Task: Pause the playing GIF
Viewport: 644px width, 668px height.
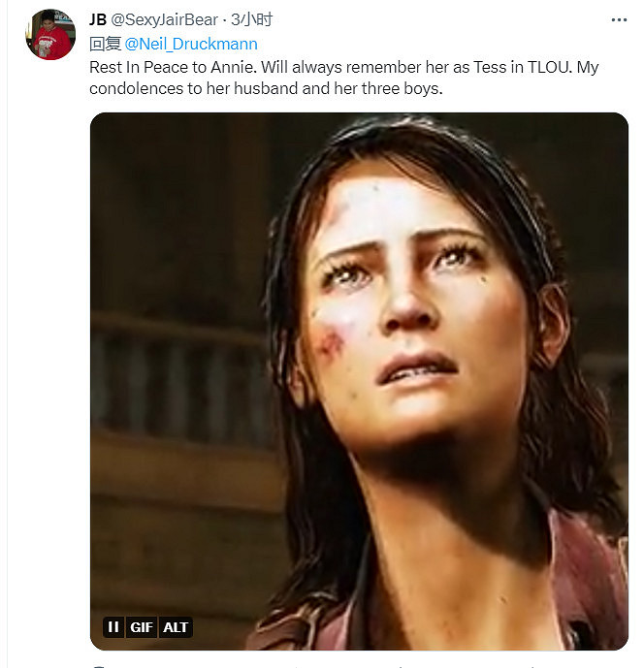Action: click(x=113, y=627)
